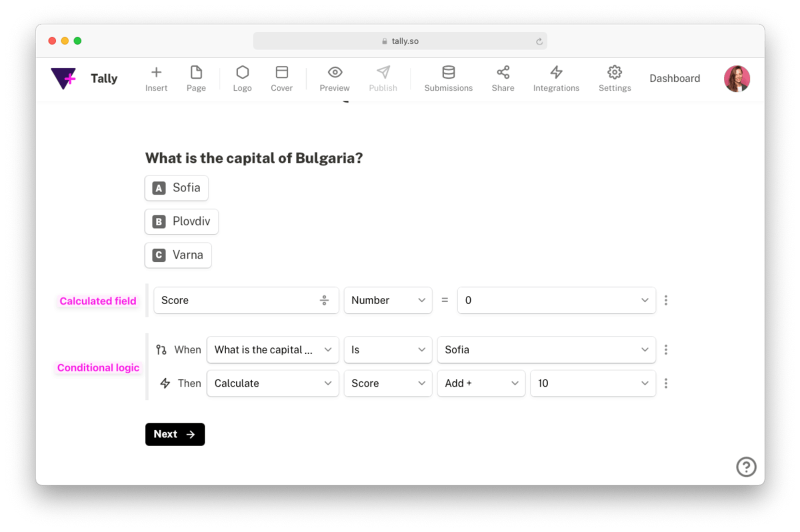Open the Dashboard link
This screenshot has width=800, height=532.
click(x=674, y=78)
